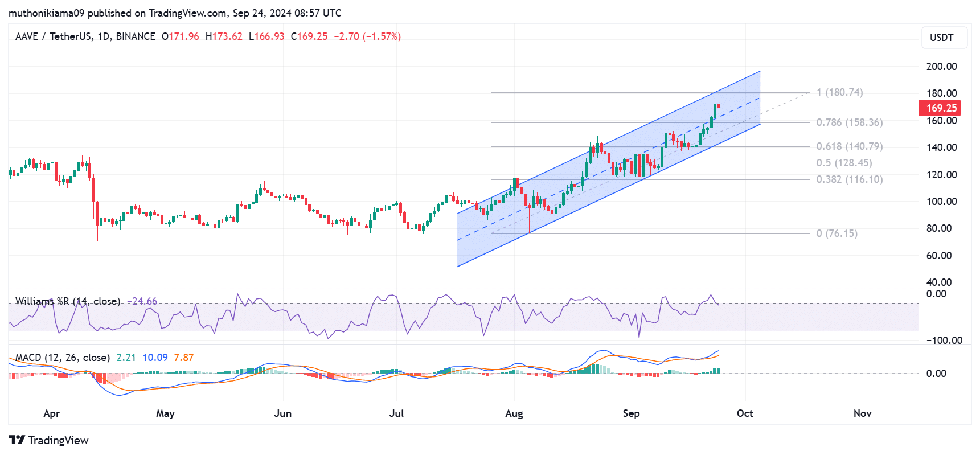Click the Williams %R value -24.66
Viewport: 980px width, 455px height.
click(142, 301)
